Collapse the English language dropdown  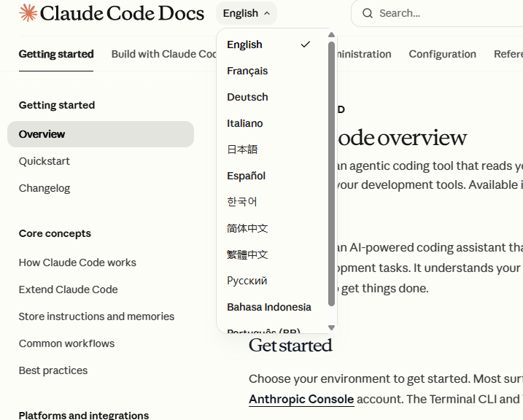point(247,13)
